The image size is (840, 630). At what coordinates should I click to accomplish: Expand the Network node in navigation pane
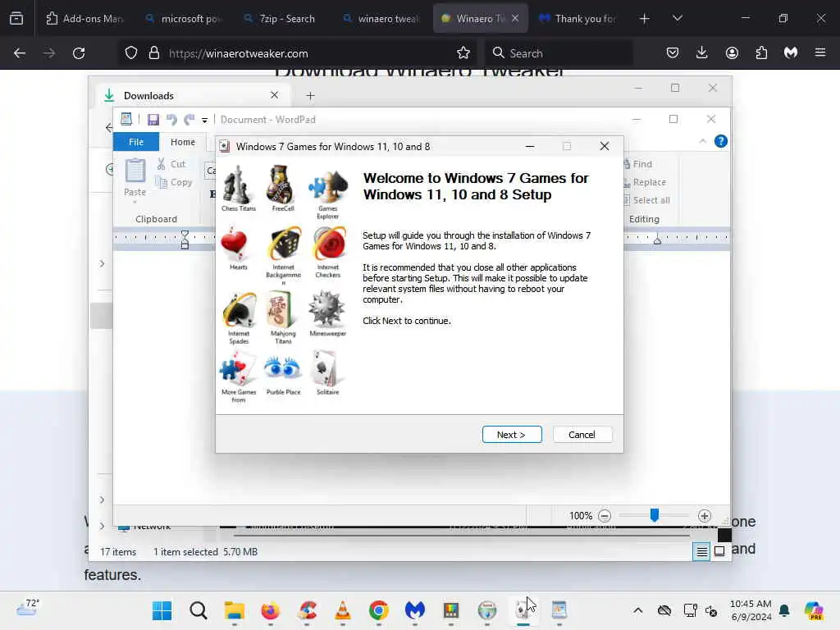tap(102, 526)
